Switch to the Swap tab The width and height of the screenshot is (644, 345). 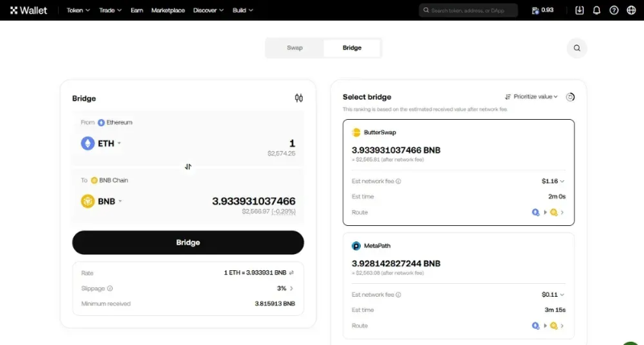(295, 48)
